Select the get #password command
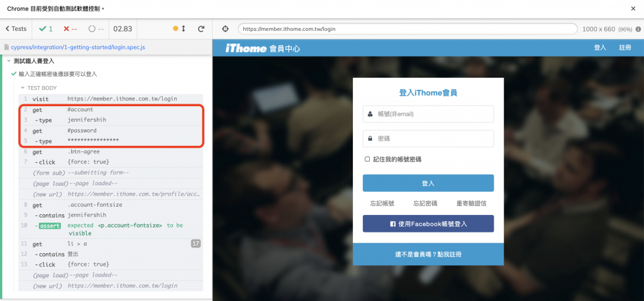 coord(111,131)
